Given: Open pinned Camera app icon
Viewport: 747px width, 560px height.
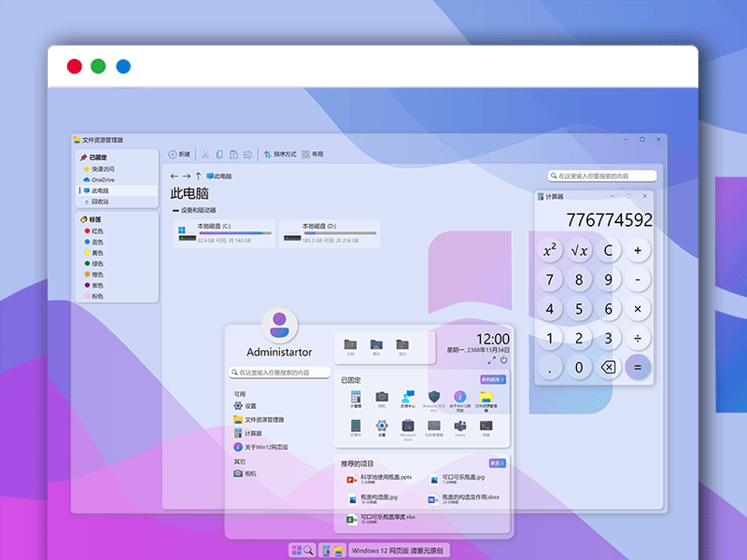Looking at the screenshot, I should (382, 399).
